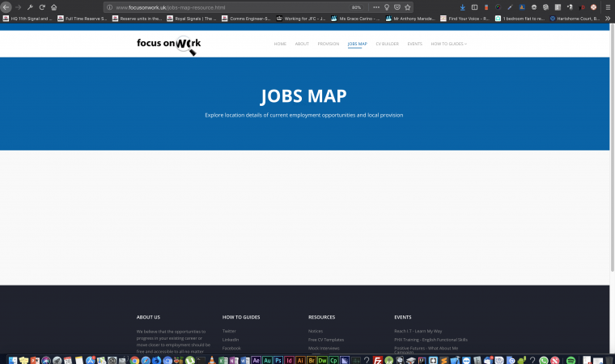The height and width of the screenshot is (364, 615).
Task: Click the eyedropper extension icon
Action: point(510,7)
